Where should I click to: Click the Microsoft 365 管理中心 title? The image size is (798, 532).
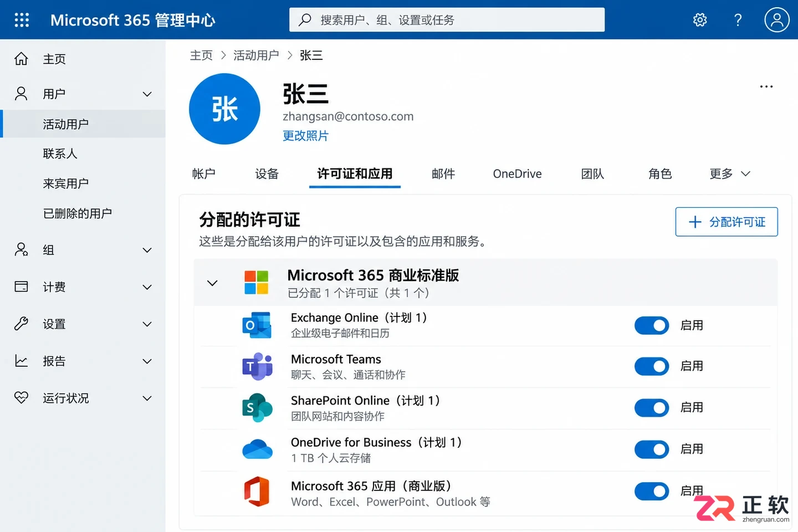click(x=132, y=21)
